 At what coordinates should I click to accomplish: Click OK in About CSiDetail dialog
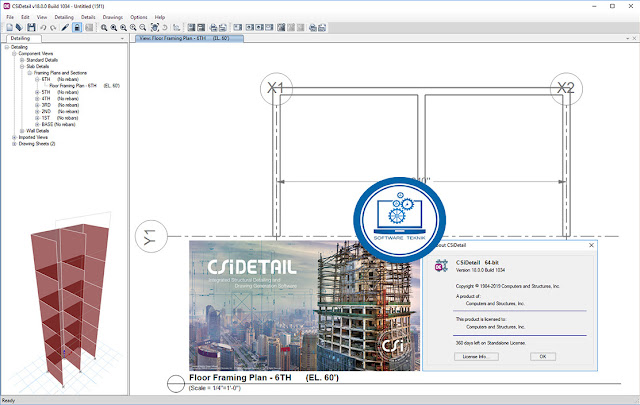[x=543, y=356]
